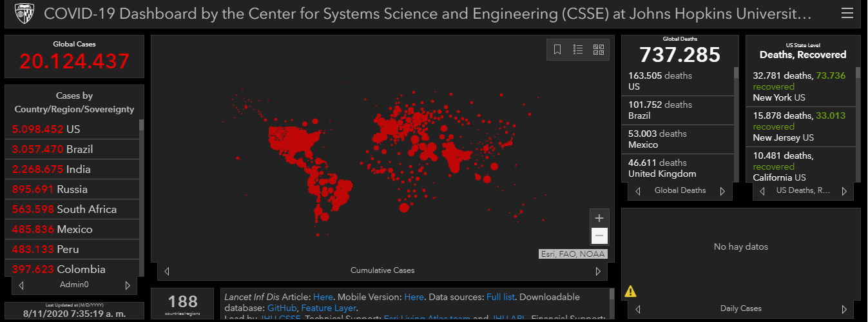The width and height of the screenshot is (868, 322).
Task: Click the 188 countries/regions counter
Action: (182, 301)
